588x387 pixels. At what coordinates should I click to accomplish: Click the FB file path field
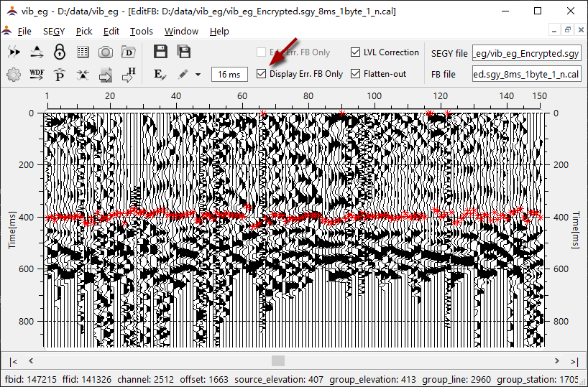[x=526, y=74]
